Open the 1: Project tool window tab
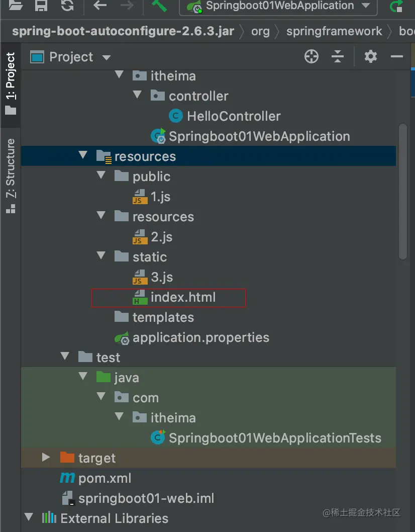This screenshot has height=532, width=415. (10, 83)
